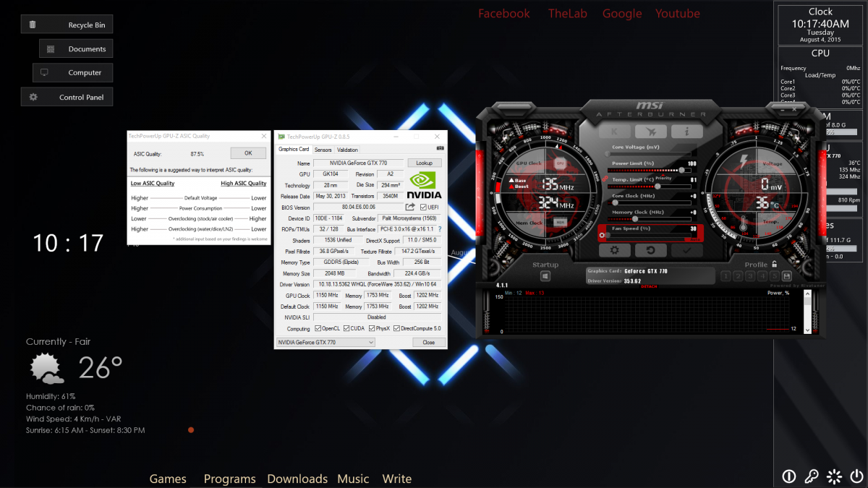Select Afterburner profile slot 5
This screenshot has width=868, height=488.
(x=775, y=276)
